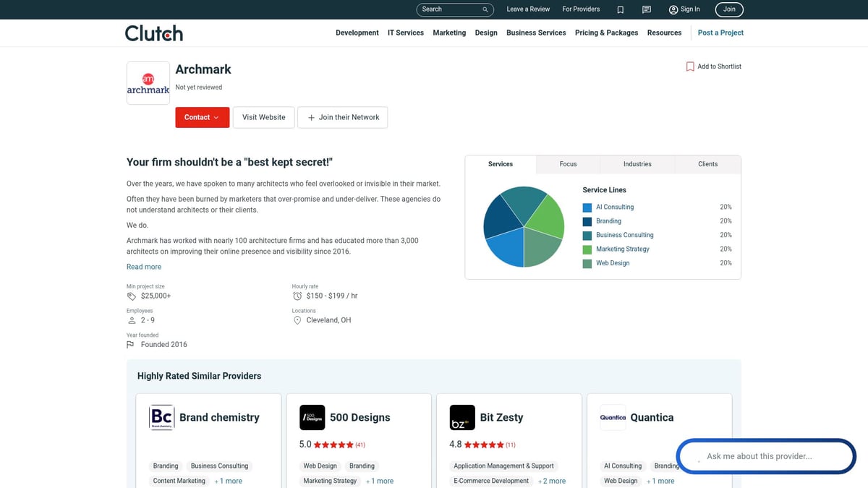Click the Bit Zesty logo
868x488 pixels.
point(462,417)
